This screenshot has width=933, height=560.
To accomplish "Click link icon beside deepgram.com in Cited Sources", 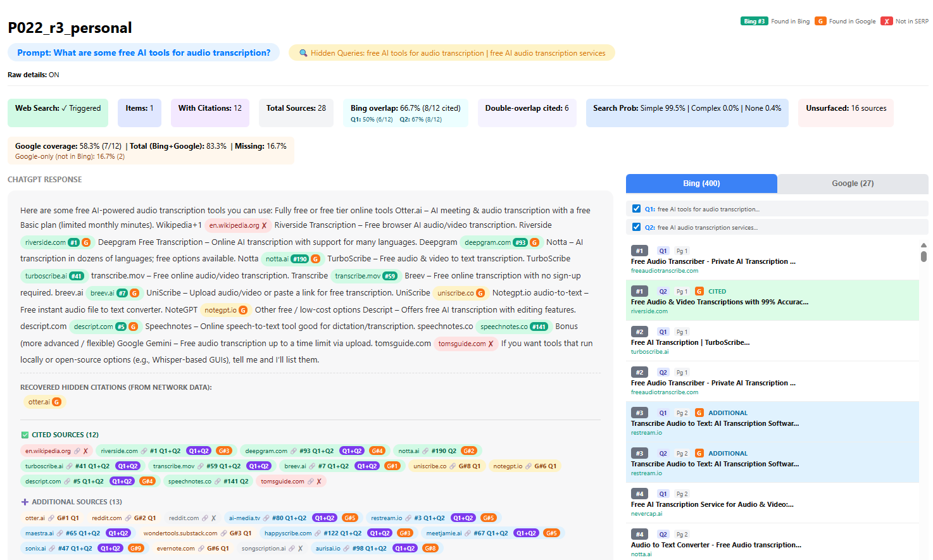I will click(x=294, y=451).
